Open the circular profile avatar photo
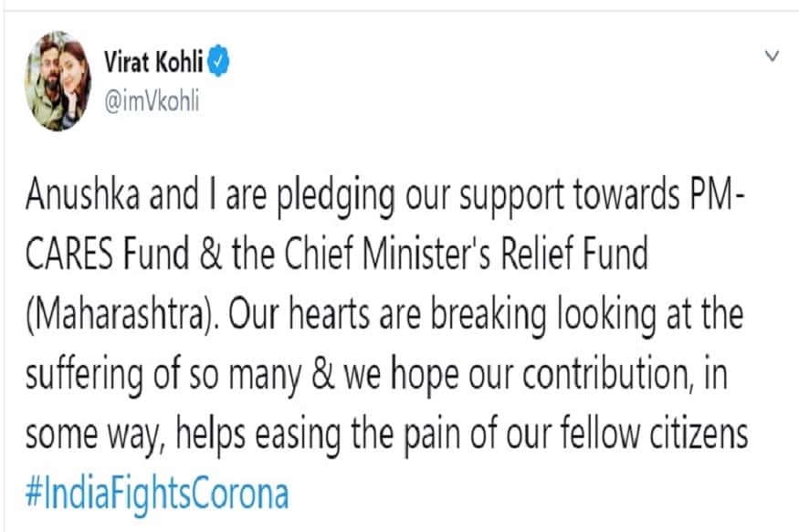Image resolution: width=799 pixels, height=532 pixels. (58, 81)
